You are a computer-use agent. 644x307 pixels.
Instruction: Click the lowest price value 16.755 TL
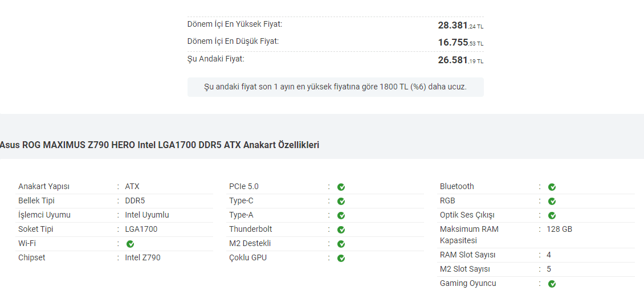click(x=460, y=42)
